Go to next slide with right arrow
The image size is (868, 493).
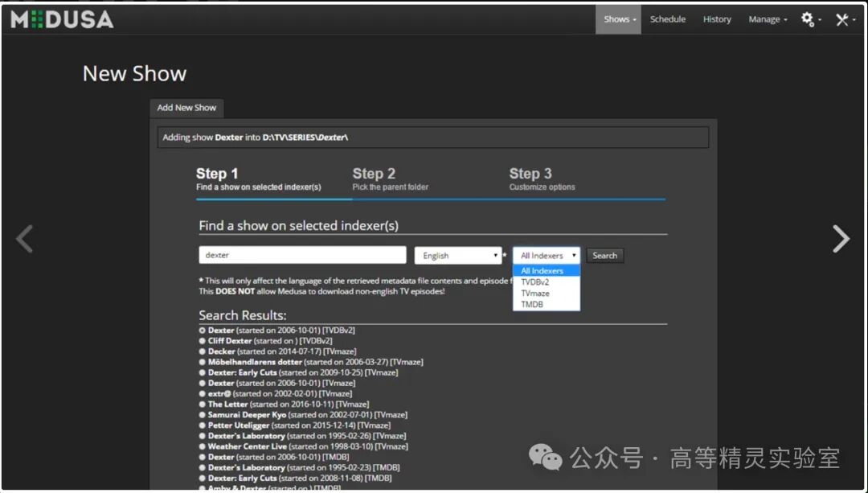[x=841, y=239]
